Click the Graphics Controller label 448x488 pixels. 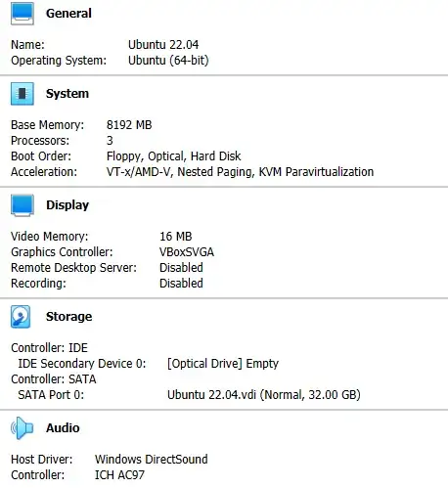point(62,252)
